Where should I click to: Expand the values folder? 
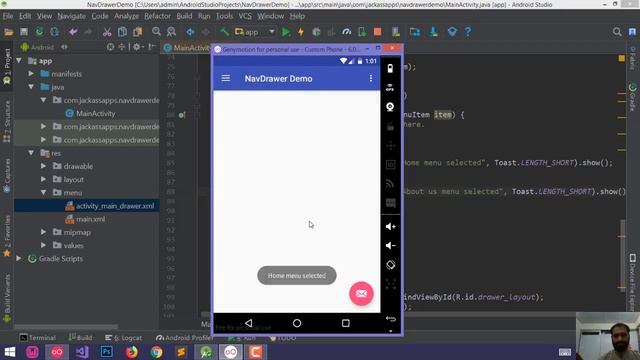tap(43, 245)
